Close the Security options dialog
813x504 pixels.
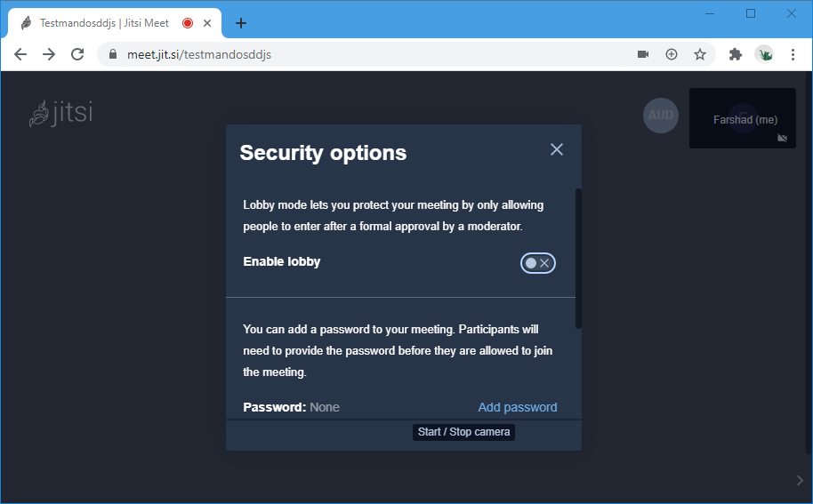pos(557,149)
